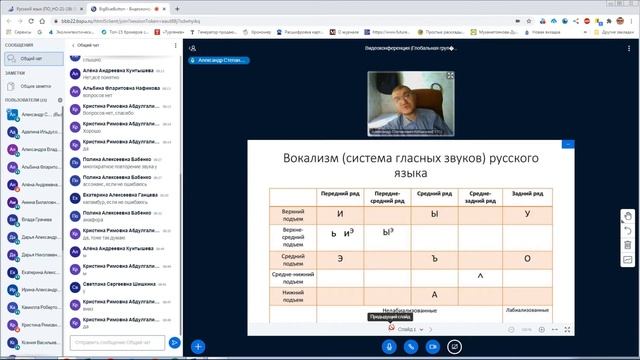Open the Chrome three-dot menu
Viewport: 640px width, 360px height.
(x=631, y=21)
